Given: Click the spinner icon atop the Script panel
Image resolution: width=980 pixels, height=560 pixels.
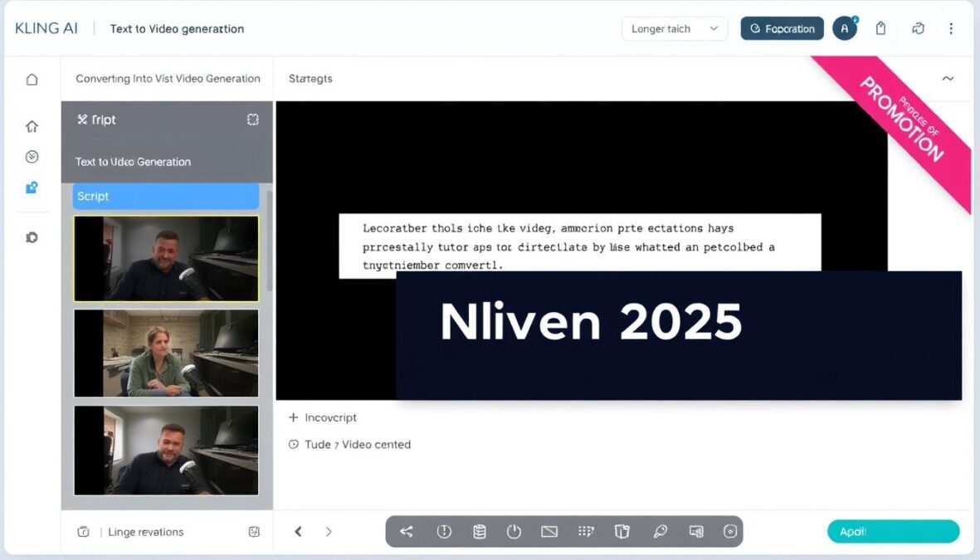Looking at the screenshot, I should coord(253,119).
